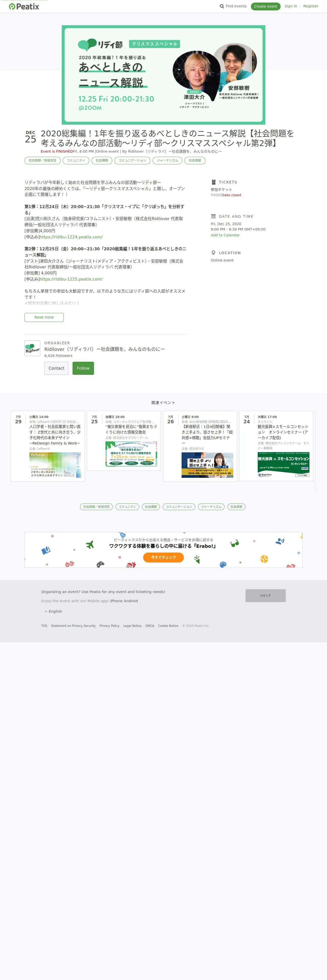327x980 pixels.
Task: Click the 参加チケット ticket name
Action: (222, 190)
